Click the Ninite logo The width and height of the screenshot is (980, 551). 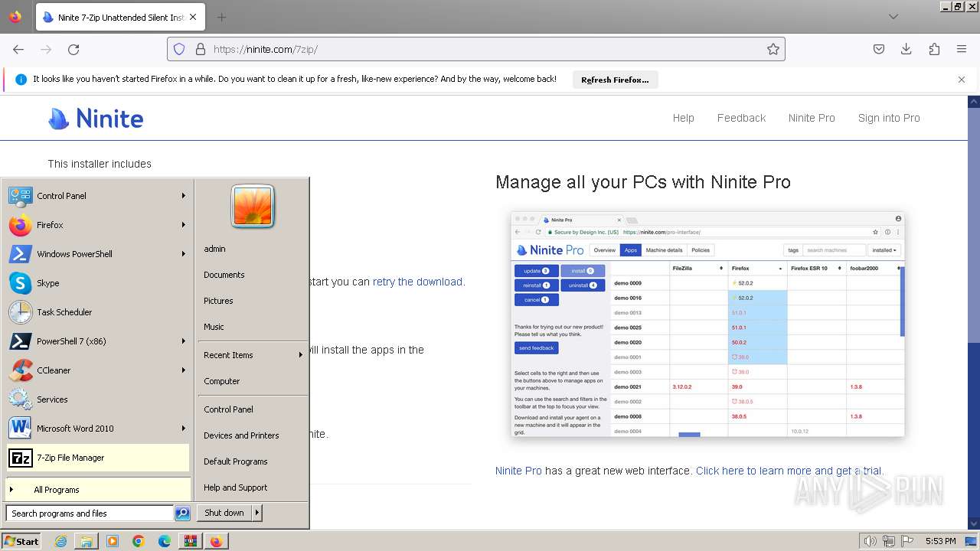coord(96,119)
